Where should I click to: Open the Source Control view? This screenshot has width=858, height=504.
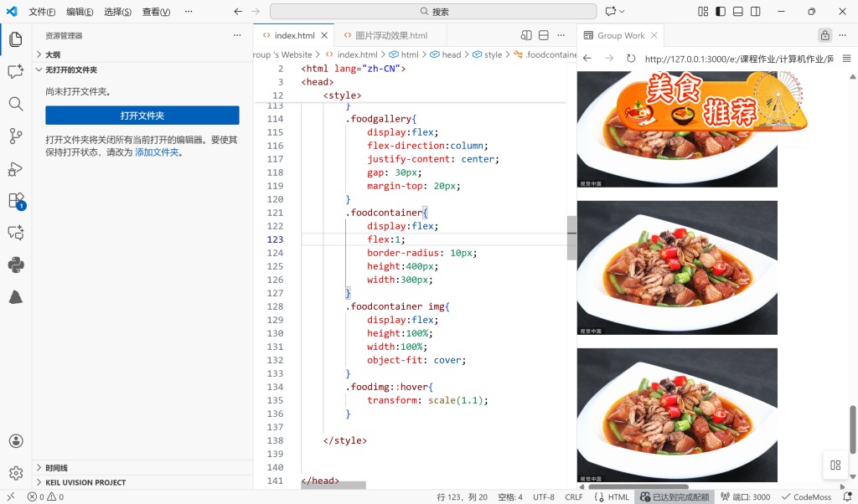click(x=15, y=136)
